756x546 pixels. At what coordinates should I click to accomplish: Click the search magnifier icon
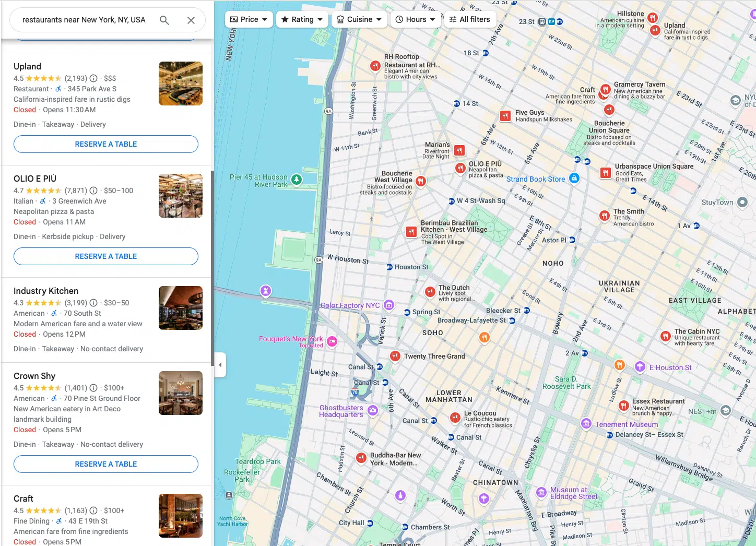point(164,20)
